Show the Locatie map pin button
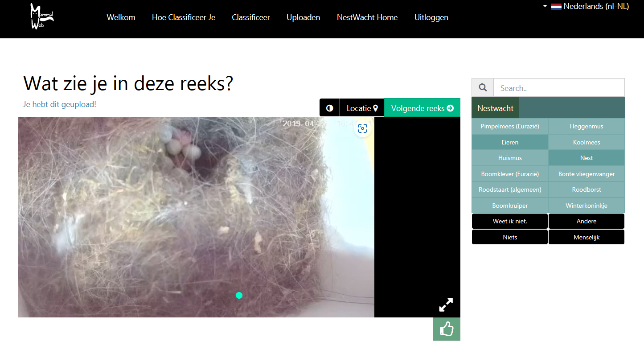The height and width of the screenshot is (358, 644). (x=362, y=108)
